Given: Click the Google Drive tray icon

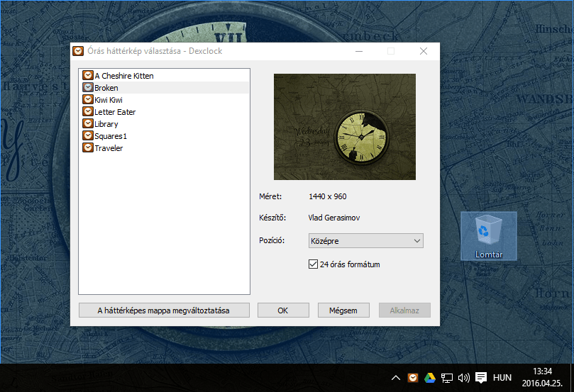Looking at the screenshot, I should point(430,378).
